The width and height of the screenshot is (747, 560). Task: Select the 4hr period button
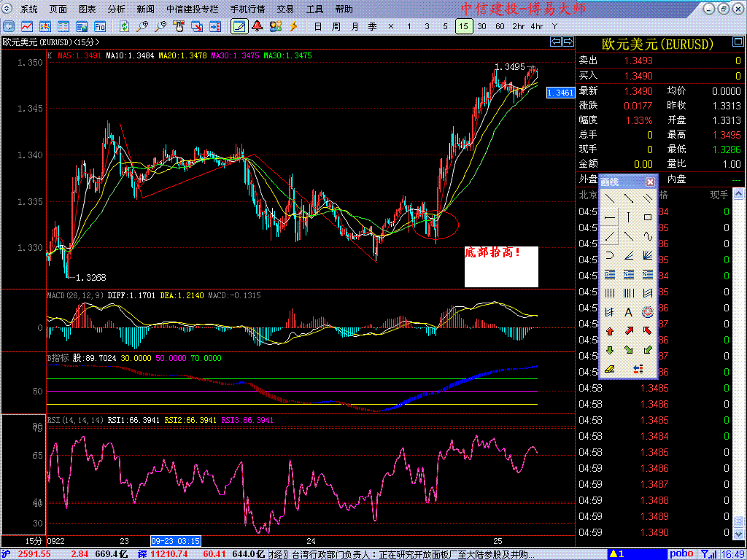pos(536,26)
